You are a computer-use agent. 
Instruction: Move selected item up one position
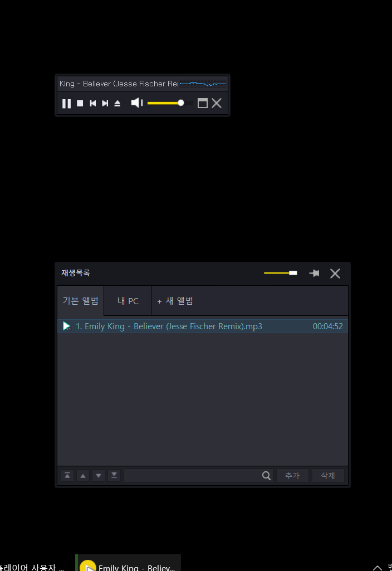click(83, 476)
